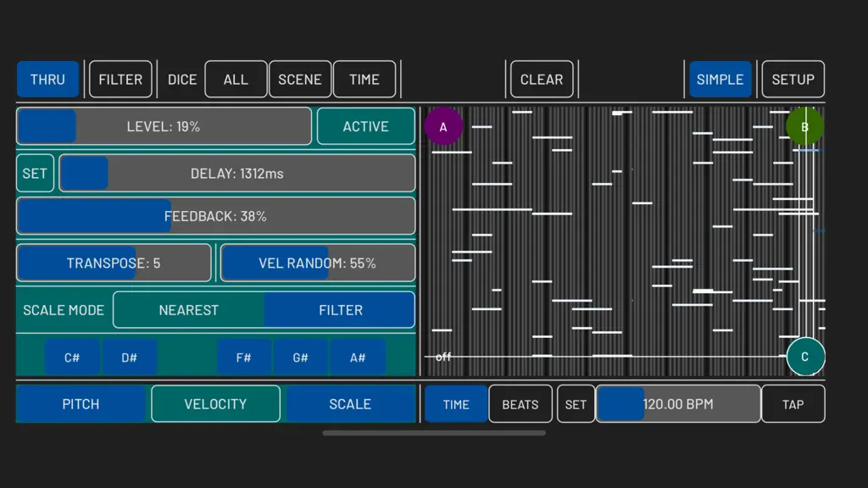Click DICE randomize ALL button
The width and height of the screenshot is (868, 488).
click(x=236, y=79)
